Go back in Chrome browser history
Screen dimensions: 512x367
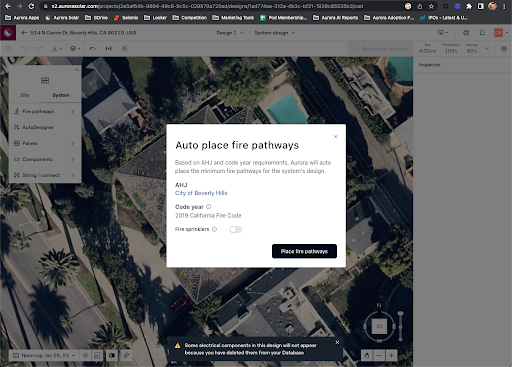click(x=7, y=6)
